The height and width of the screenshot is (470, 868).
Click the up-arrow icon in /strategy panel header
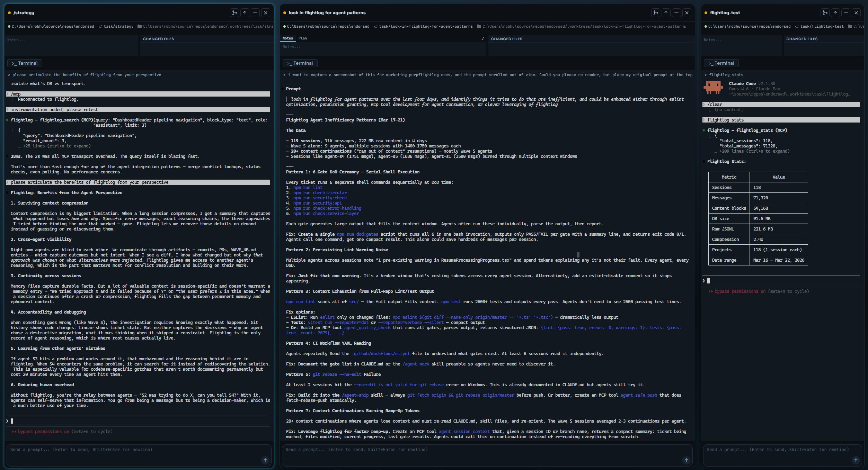tap(245, 13)
